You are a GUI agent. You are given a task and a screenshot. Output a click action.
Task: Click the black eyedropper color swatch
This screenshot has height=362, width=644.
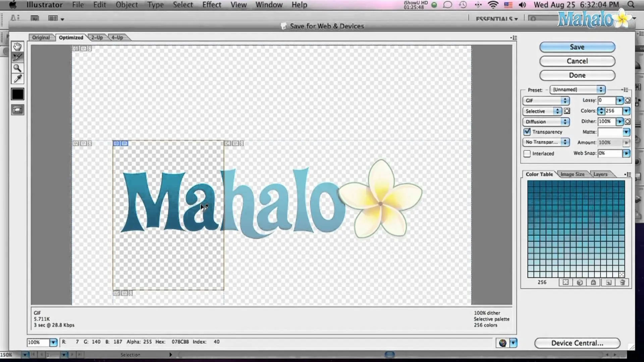pyautogui.click(x=17, y=94)
